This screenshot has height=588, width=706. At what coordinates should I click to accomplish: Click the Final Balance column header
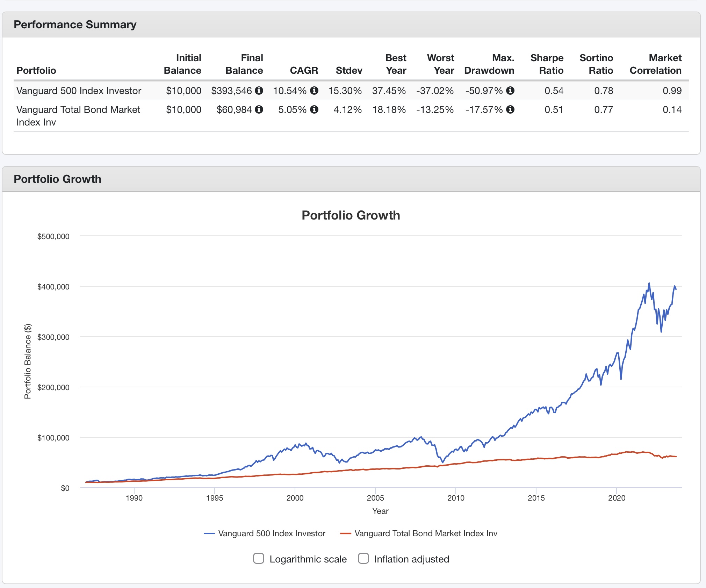pyautogui.click(x=244, y=64)
